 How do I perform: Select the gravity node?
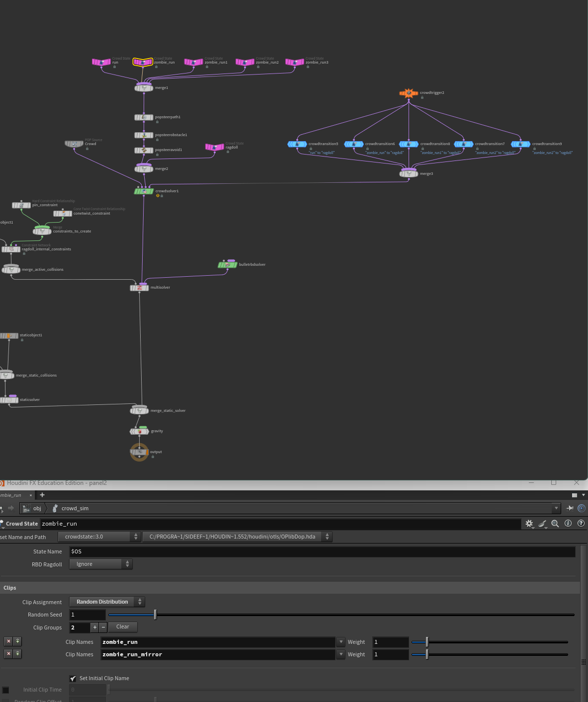tap(140, 431)
